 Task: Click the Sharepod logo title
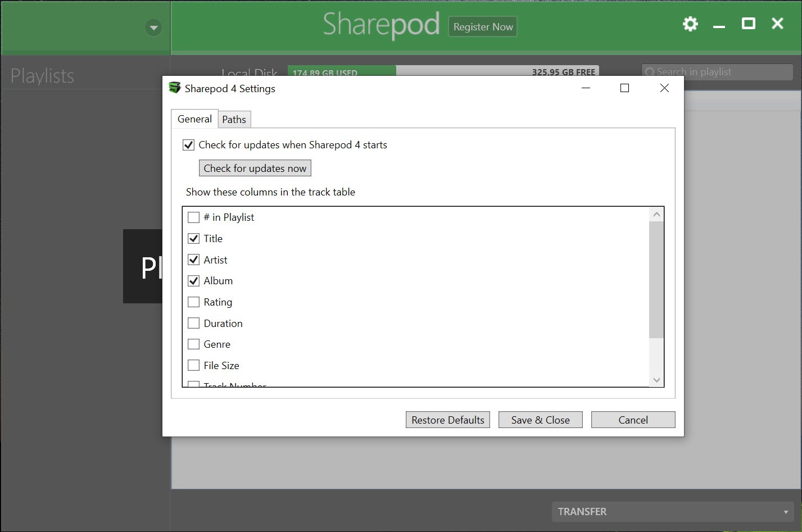click(x=381, y=25)
